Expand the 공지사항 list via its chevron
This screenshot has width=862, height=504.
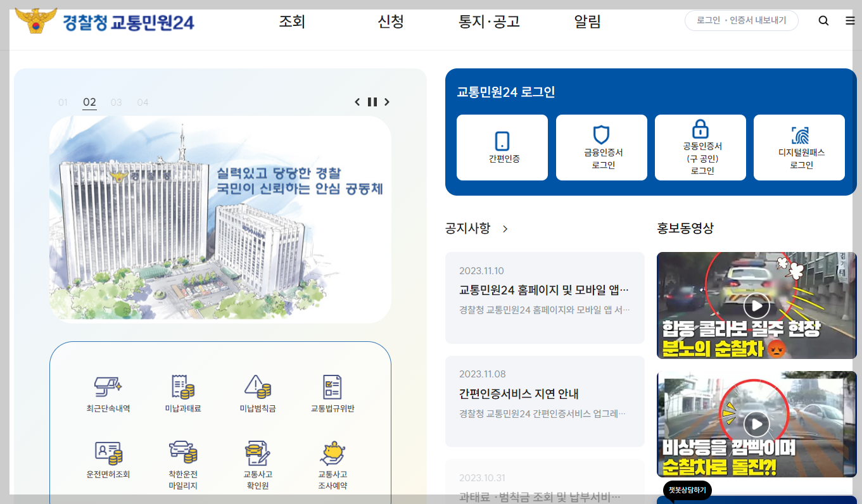505,229
